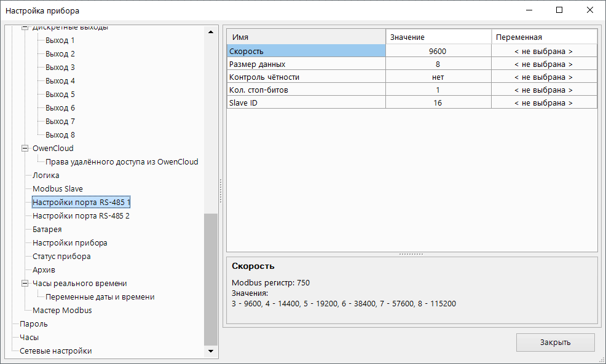The width and height of the screenshot is (606, 364).
Task: Click the Имя column header
Action: 306,37
